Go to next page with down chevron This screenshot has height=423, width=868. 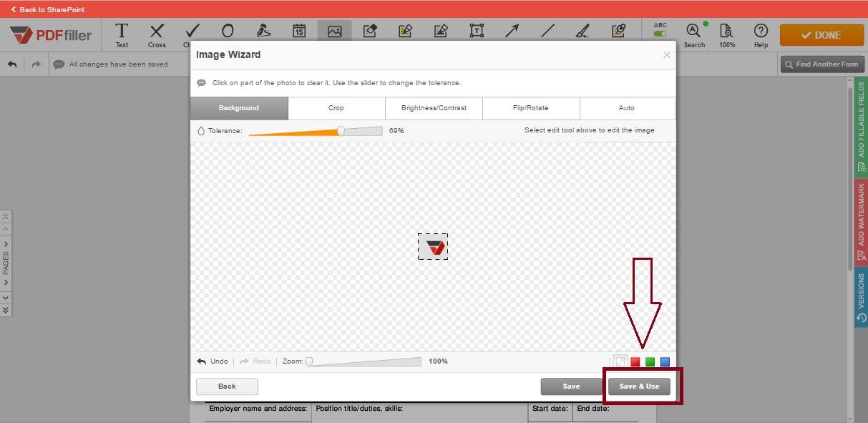click(6, 297)
